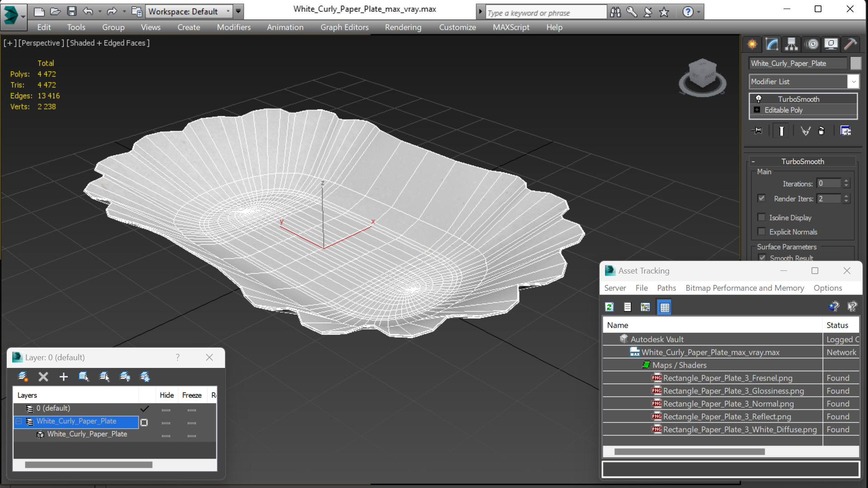Open the Motion command panel tab
This screenshot has height=488, width=868.
click(x=812, y=44)
